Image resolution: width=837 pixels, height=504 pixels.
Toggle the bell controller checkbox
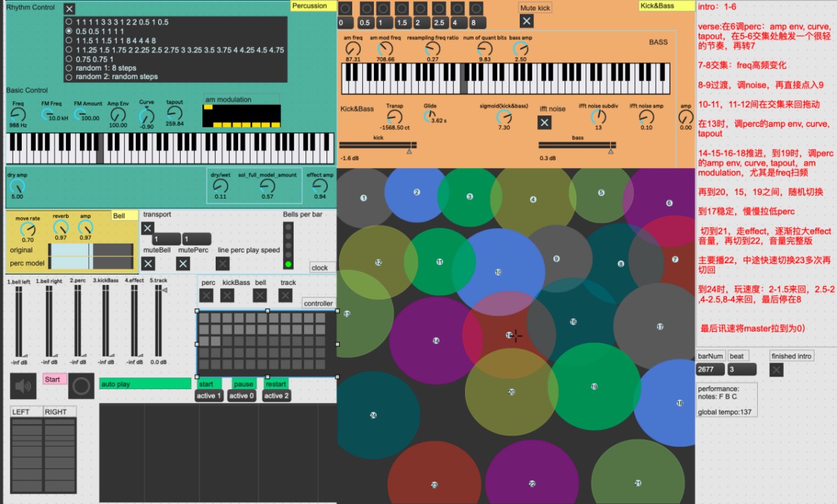(x=260, y=295)
